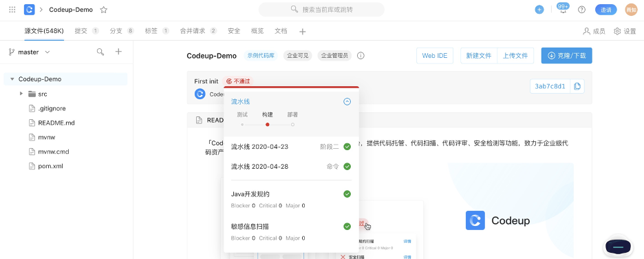
Task: Open the 文档 tab
Action: (281, 31)
